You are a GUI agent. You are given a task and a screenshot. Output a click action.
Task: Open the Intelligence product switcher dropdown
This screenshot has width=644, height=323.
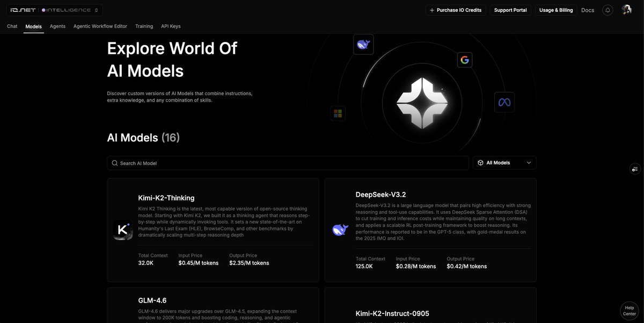click(x=70, y=10)
